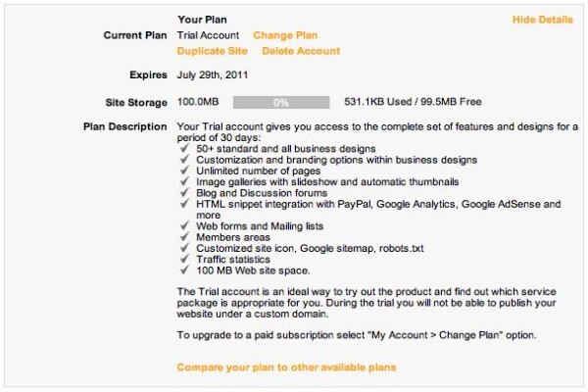The image size is (588, 392).
Task: Click the Your Plan heading
Action: pos(202,20)
